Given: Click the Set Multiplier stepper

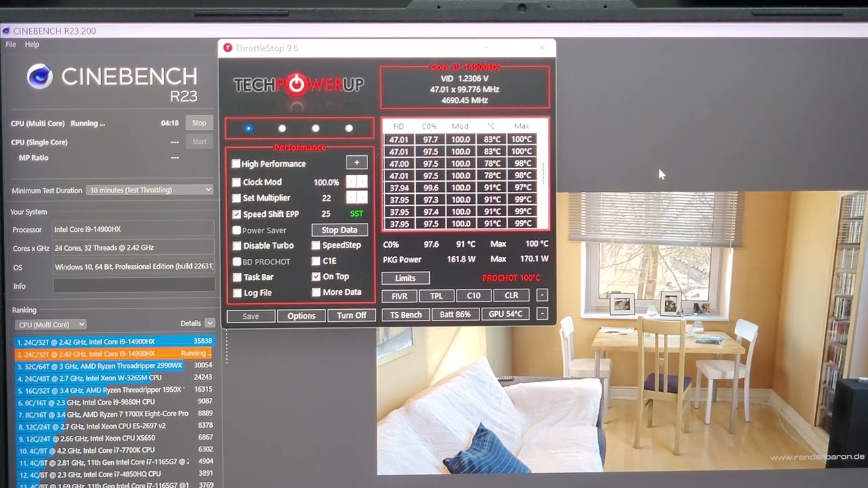Looking at the screenshot, I should pos(357,197).
